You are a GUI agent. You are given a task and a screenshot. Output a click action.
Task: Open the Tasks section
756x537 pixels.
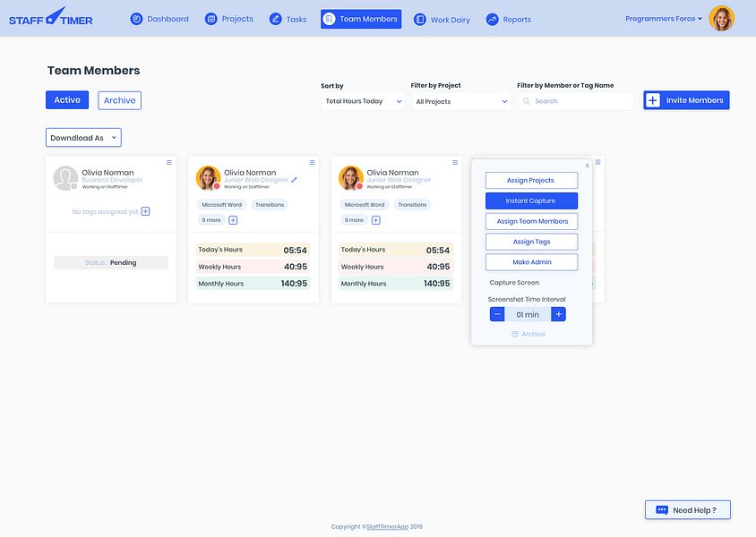click(288, 20)
